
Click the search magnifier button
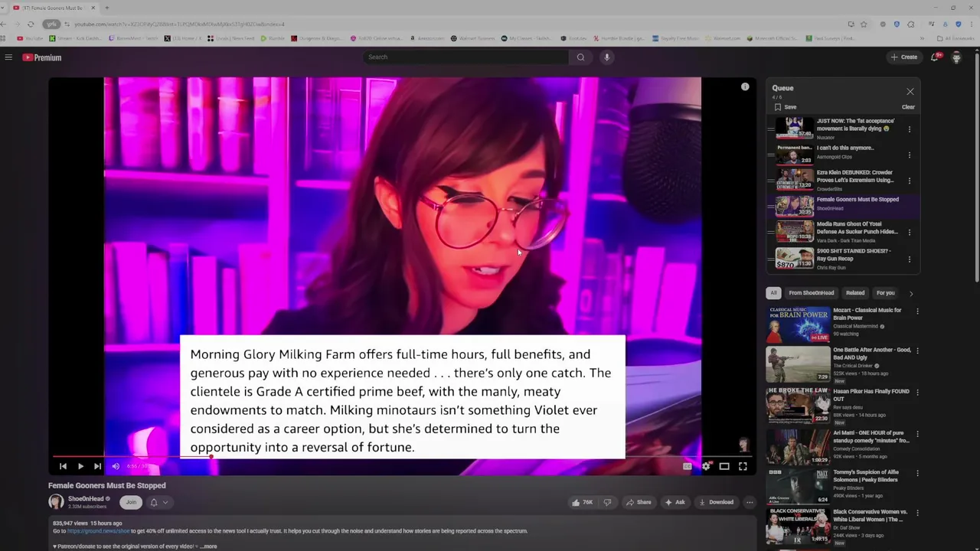(x=580, y=57)
